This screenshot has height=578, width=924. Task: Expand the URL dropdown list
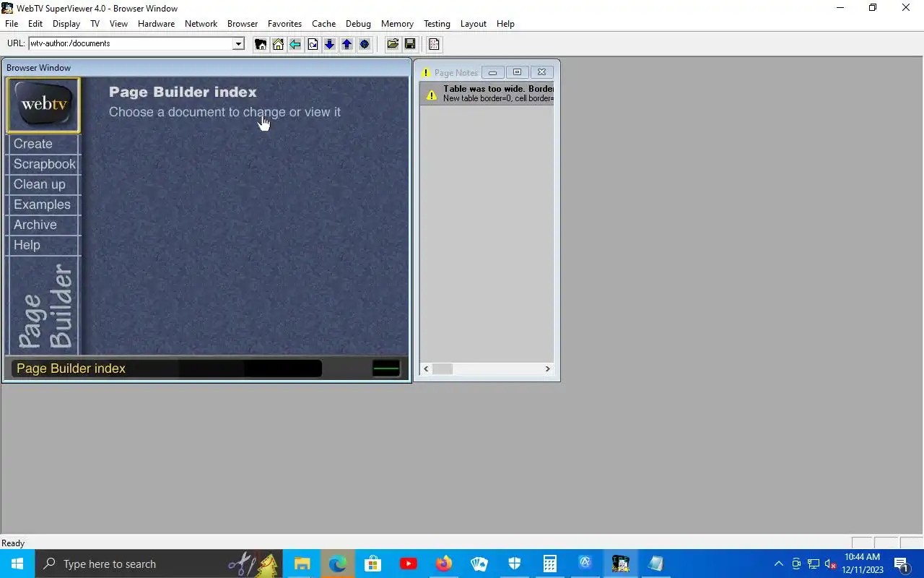(238, 43)
